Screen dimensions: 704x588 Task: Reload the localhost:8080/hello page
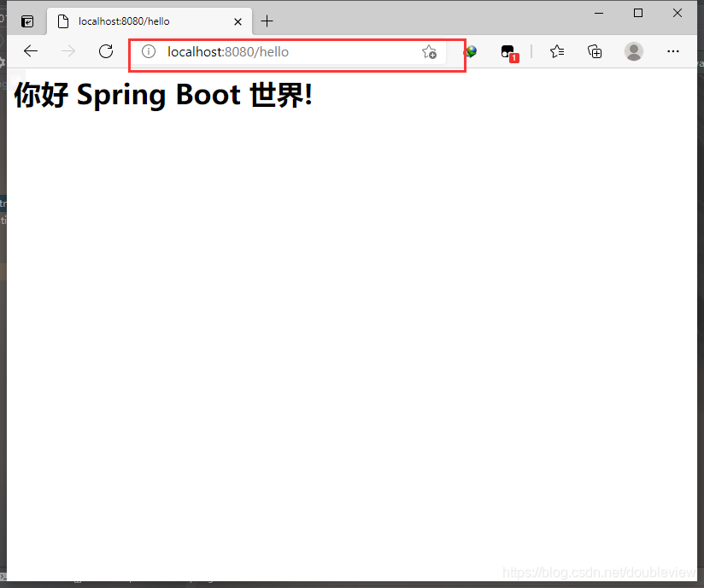106,51
